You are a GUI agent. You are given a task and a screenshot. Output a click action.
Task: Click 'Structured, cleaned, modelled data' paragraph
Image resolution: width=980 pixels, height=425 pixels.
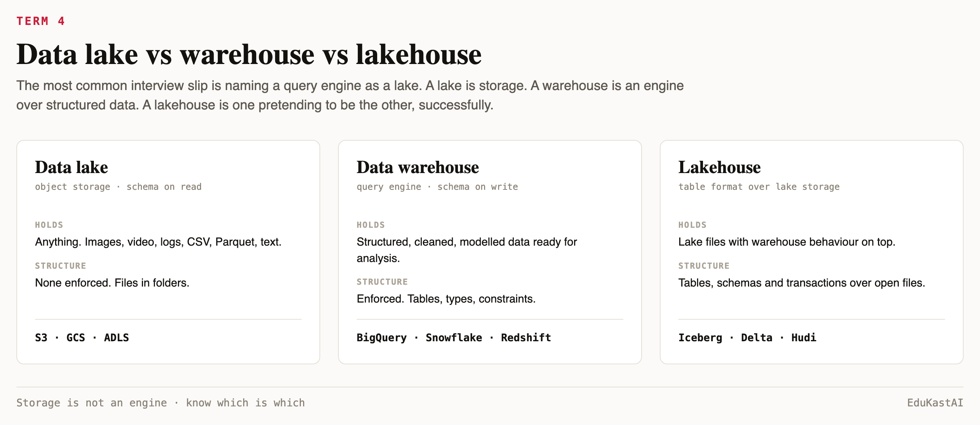pyautogui.click(x=467, y=250)
